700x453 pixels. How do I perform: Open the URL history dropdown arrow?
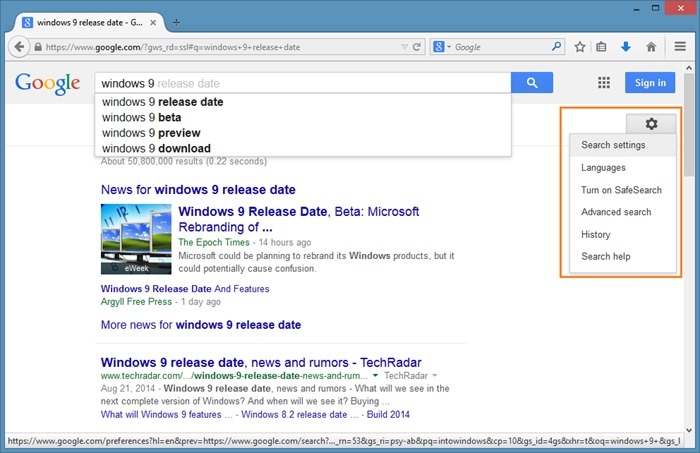pyautogui.click(x=404, y=47)
